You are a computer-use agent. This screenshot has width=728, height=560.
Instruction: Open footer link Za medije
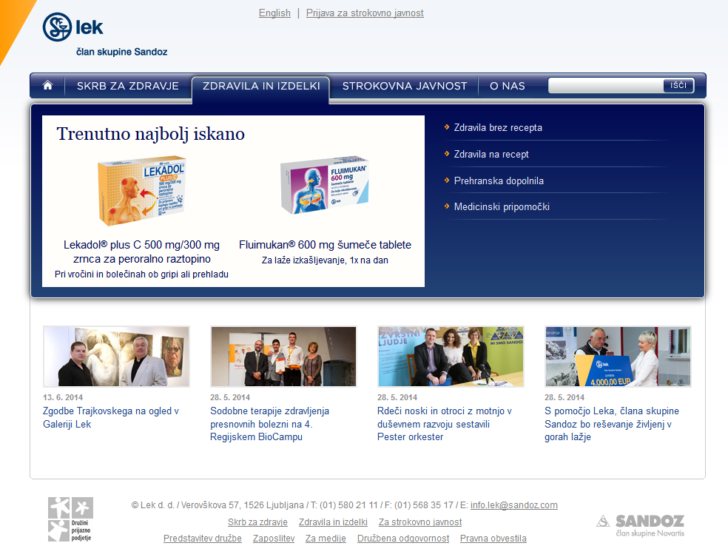[x=326, y=539]
